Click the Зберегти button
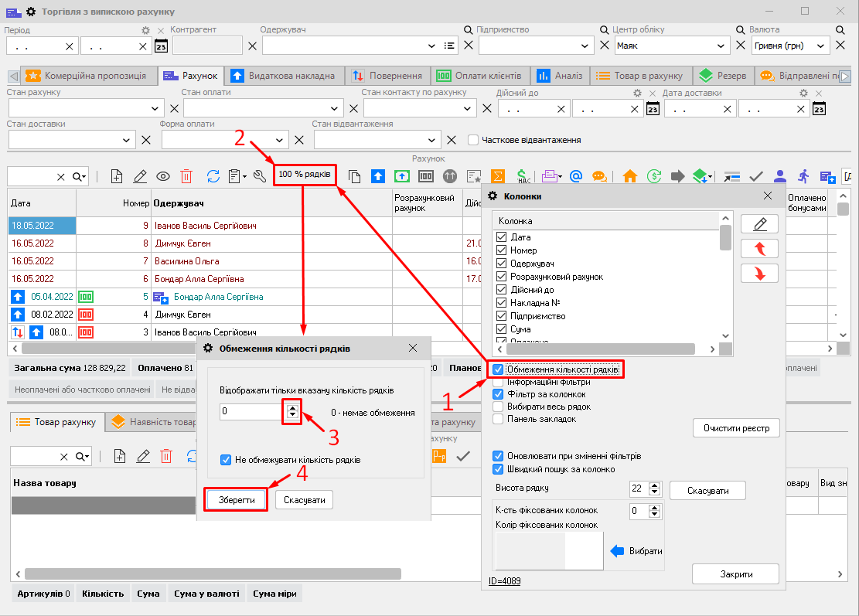859x616 pixels. tap(236, 500)
